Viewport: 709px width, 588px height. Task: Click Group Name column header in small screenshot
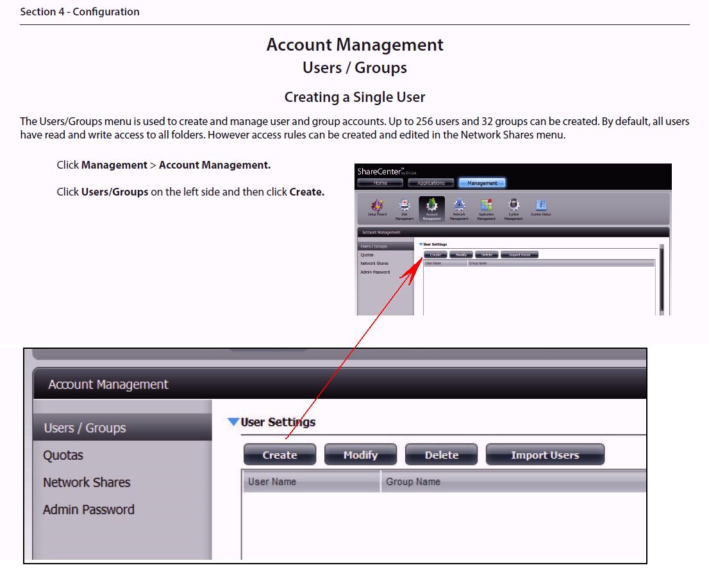(x=561, y=264)
